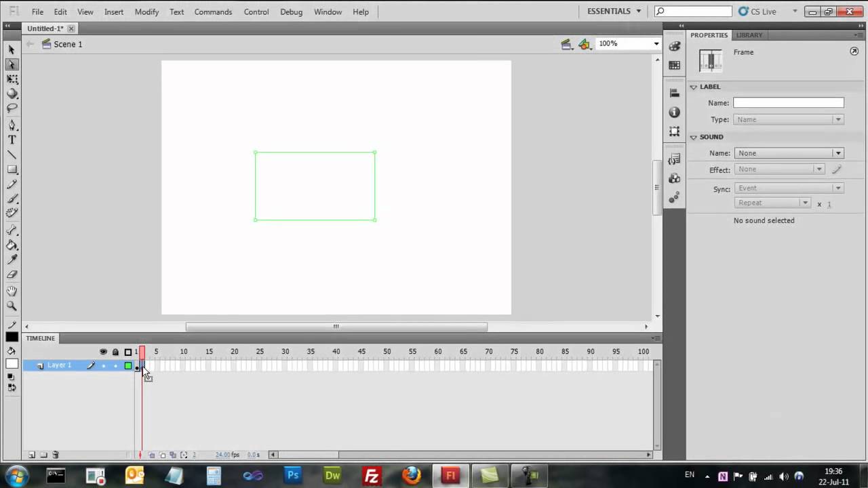Open the Commands menu
The image size is (868, 488).
pyautogui.click(x=213, y=12)
